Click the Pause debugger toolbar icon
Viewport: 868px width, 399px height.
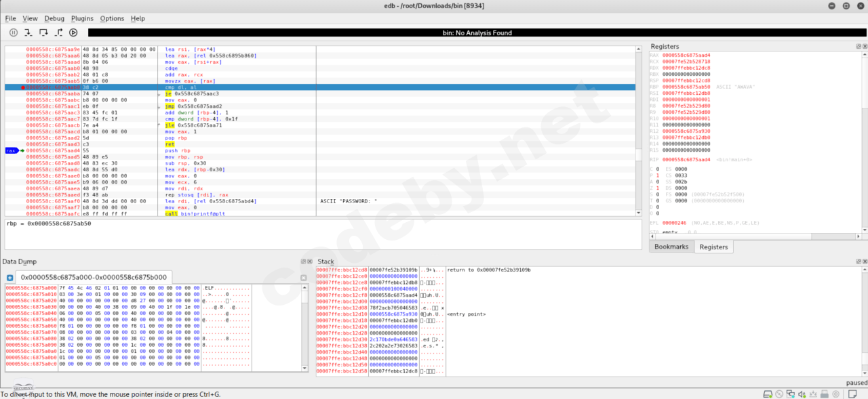[x=14, y=33]
